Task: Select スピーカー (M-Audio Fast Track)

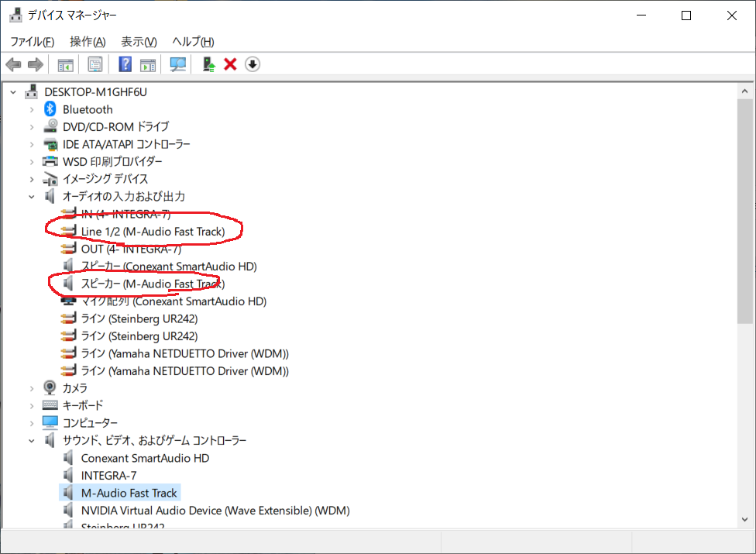Action: pyautogui.click(x=153, y=284)
